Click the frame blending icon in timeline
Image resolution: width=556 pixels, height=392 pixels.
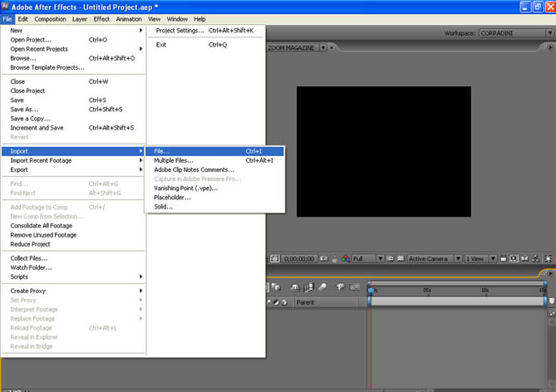[x=308, y=287]
